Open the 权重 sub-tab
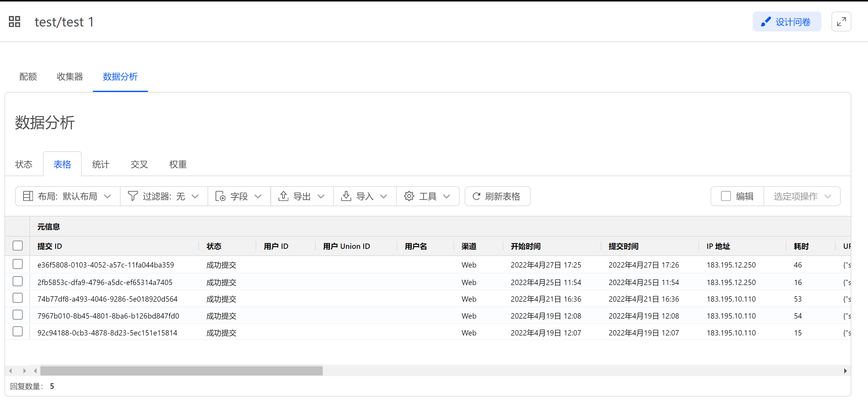This screenshot has height=401, width=868. (178, 164)
